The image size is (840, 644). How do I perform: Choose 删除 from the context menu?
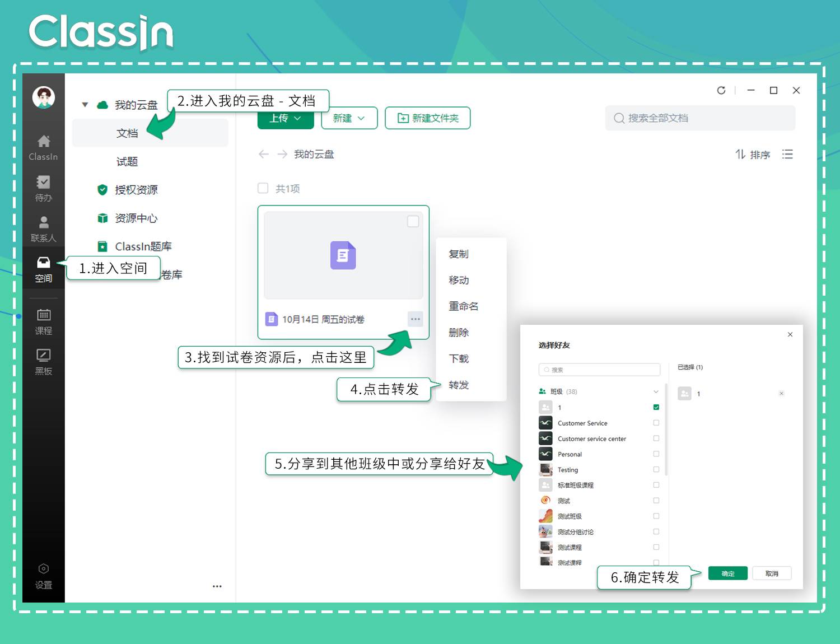click(459, 333)
